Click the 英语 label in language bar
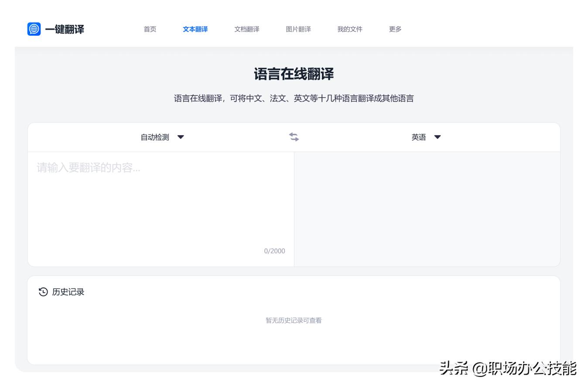 (x=419, y=137)
